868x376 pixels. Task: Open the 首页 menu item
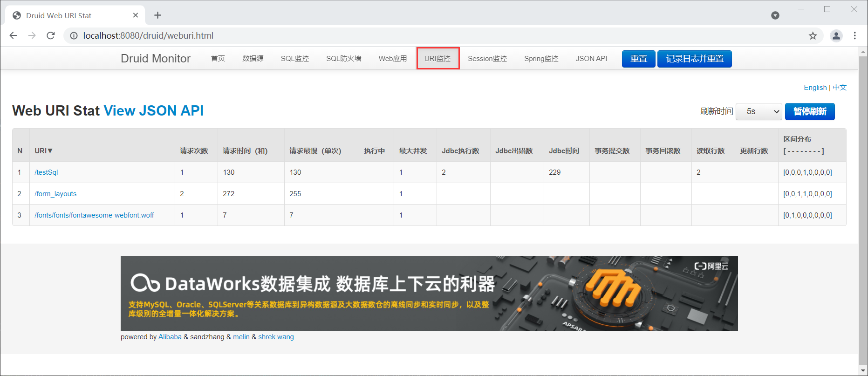[218, 59]
